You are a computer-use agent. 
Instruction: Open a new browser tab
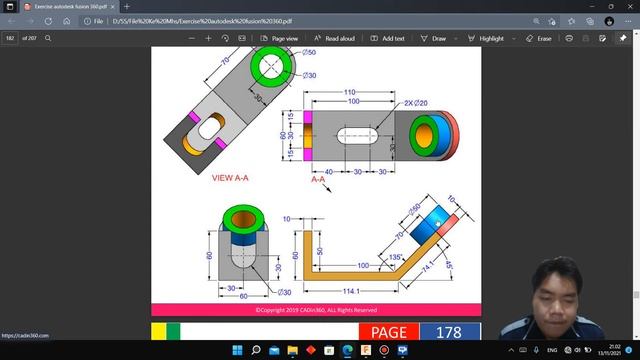click(x=127, y=7)
